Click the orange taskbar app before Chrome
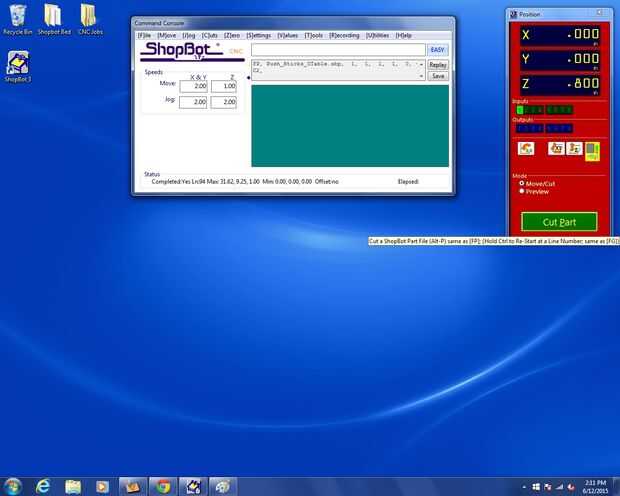The image size is (620, 496). (x=133, y=487)
